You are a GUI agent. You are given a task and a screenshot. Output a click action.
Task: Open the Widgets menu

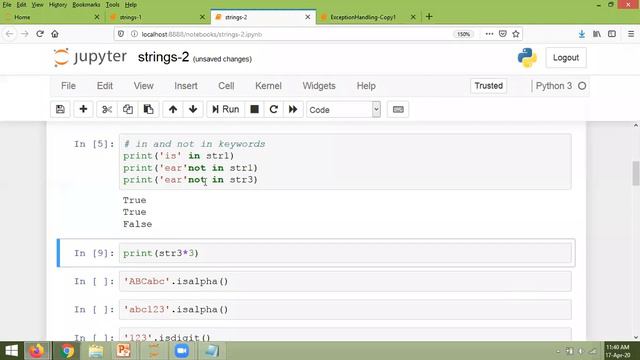(319, 86)
